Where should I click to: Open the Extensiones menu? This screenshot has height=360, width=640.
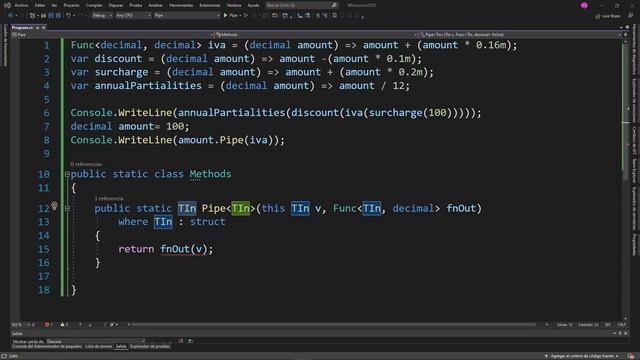tap(210, 5)
